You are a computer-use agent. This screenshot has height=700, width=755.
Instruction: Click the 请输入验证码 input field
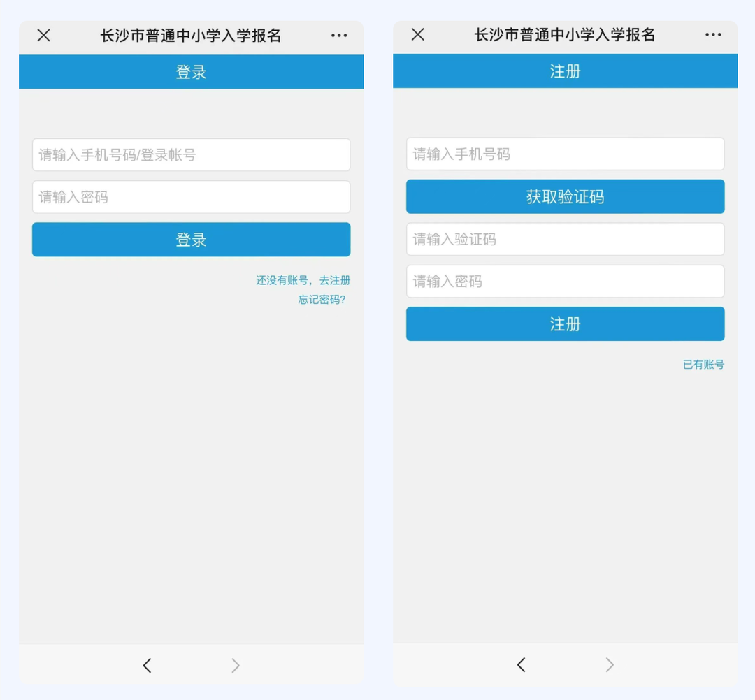pyautogui.click(x=565, y=240)
